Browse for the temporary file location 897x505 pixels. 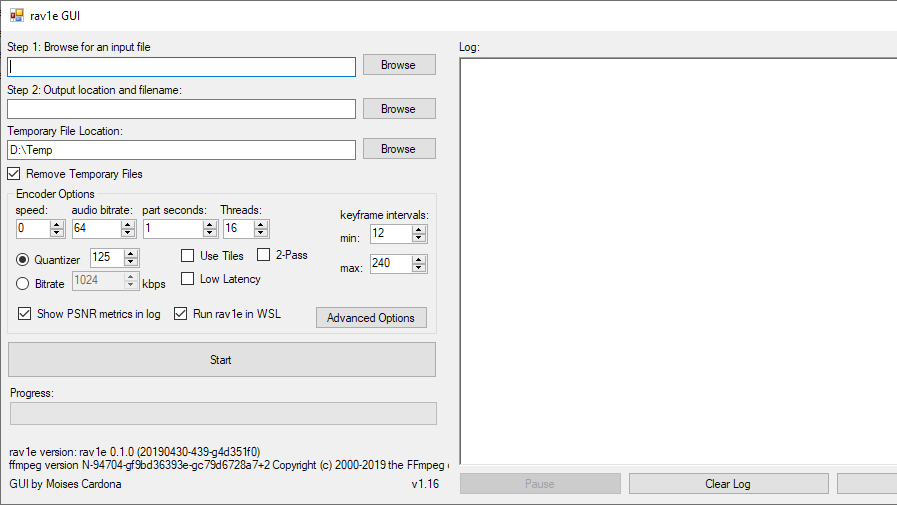pyautogui.click(x=399, y=149)
